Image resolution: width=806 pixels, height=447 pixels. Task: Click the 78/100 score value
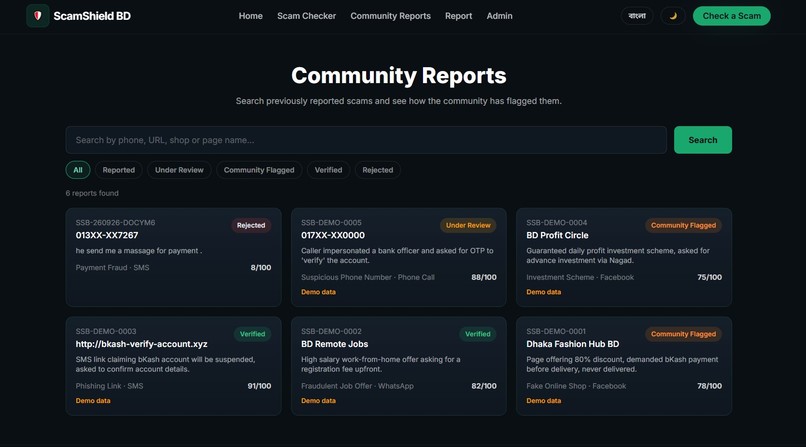(x=709, y=386)
